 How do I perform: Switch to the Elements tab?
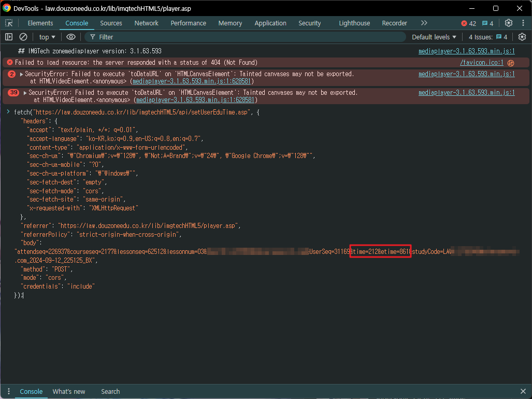point(40,23)
